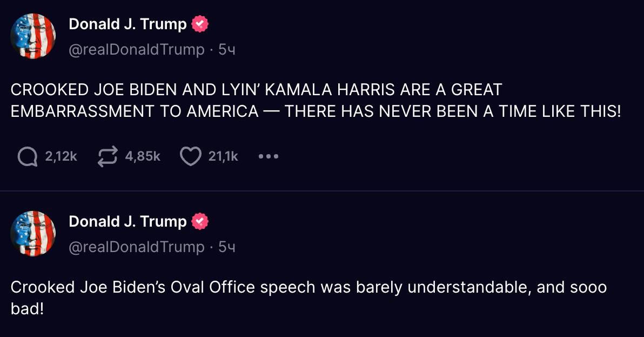Click the 21,1k likes count
The width and height of the screenshot is (644, 337).
pos(223,157)
